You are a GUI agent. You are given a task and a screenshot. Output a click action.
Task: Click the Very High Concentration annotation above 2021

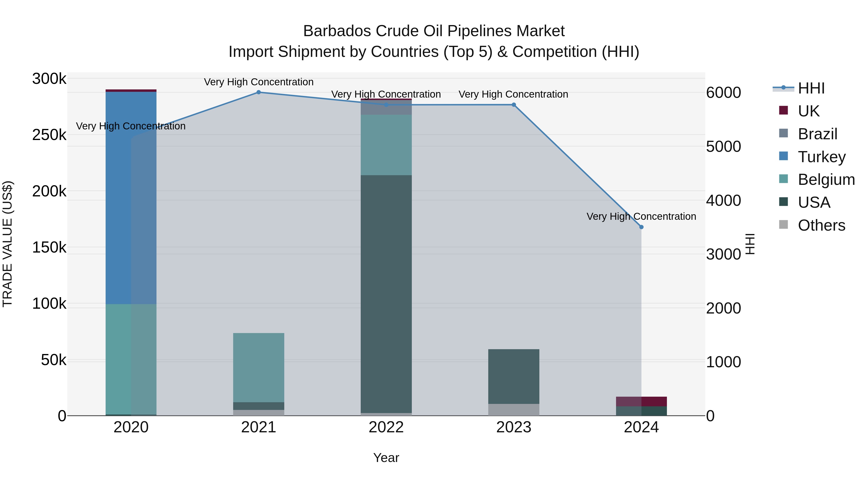259,82
